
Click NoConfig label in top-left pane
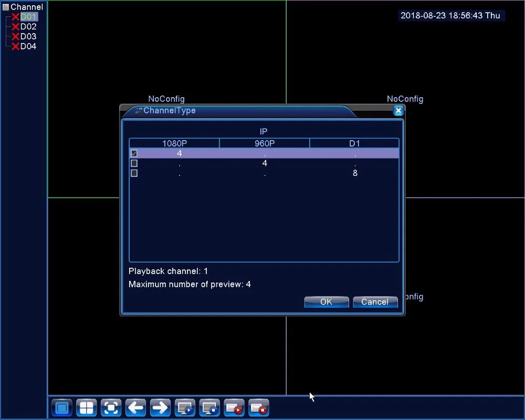[x=166, y=99]
